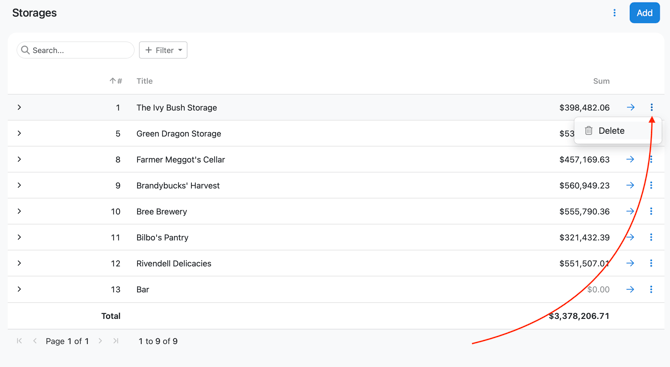Click the kebab menu for Bree Brewery
The height and width of the screenshot is (367, 670).
(x=651, y=211)
